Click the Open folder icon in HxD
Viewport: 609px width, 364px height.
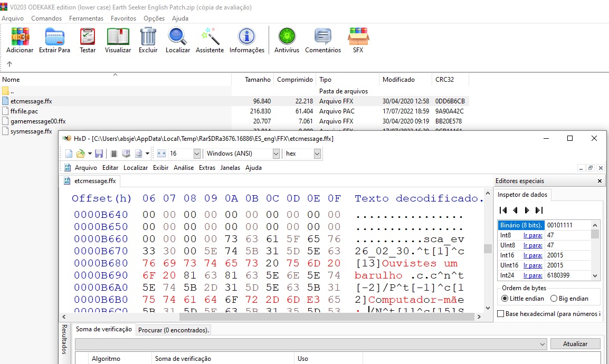(80, 154)
